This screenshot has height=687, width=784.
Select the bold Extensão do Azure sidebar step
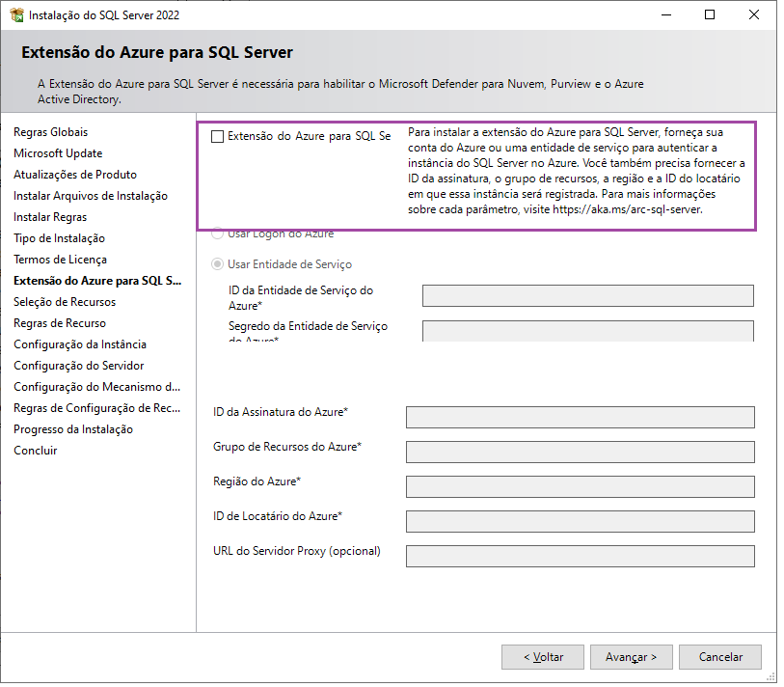[x=97, y=281]
